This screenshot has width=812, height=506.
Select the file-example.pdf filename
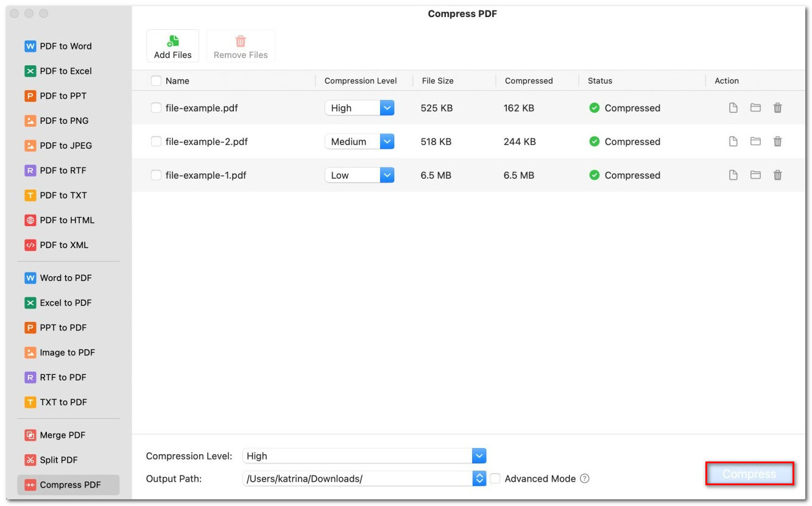click(x=202, y=108)
